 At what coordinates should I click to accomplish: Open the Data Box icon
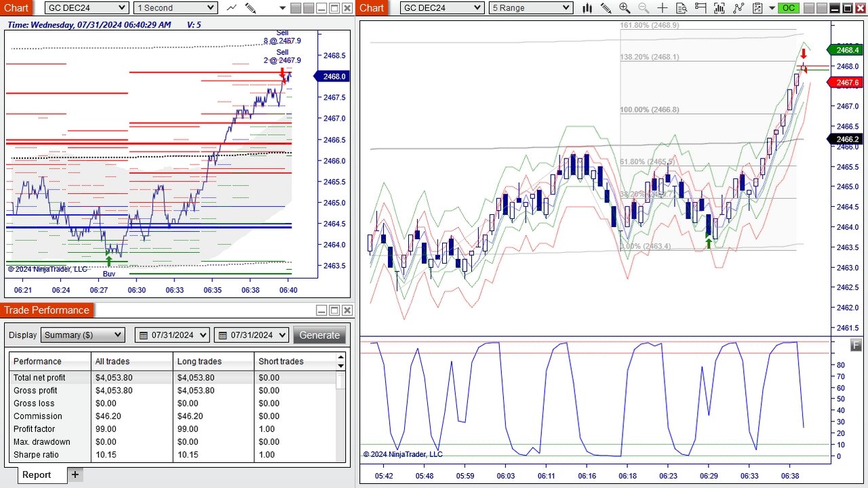pos(682,8)
